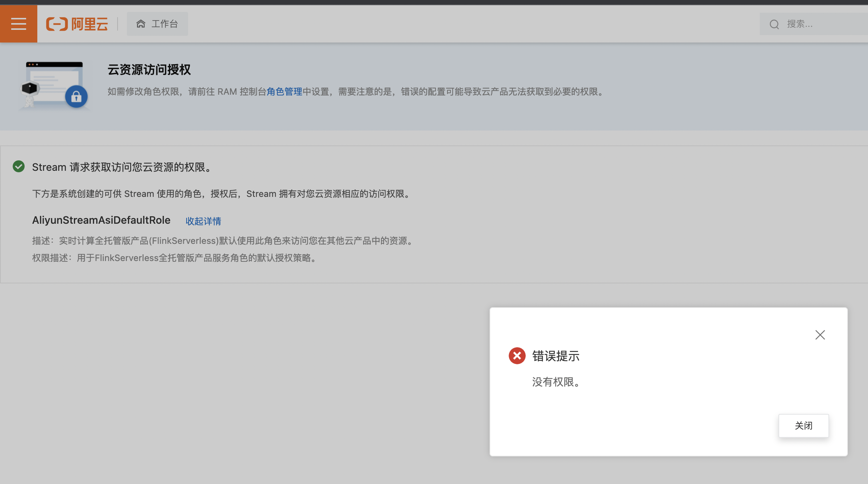Viewport: 868px width, 484px height.
Task: Click the 权限描述 policy description line
Action: (x=174, y=258)
